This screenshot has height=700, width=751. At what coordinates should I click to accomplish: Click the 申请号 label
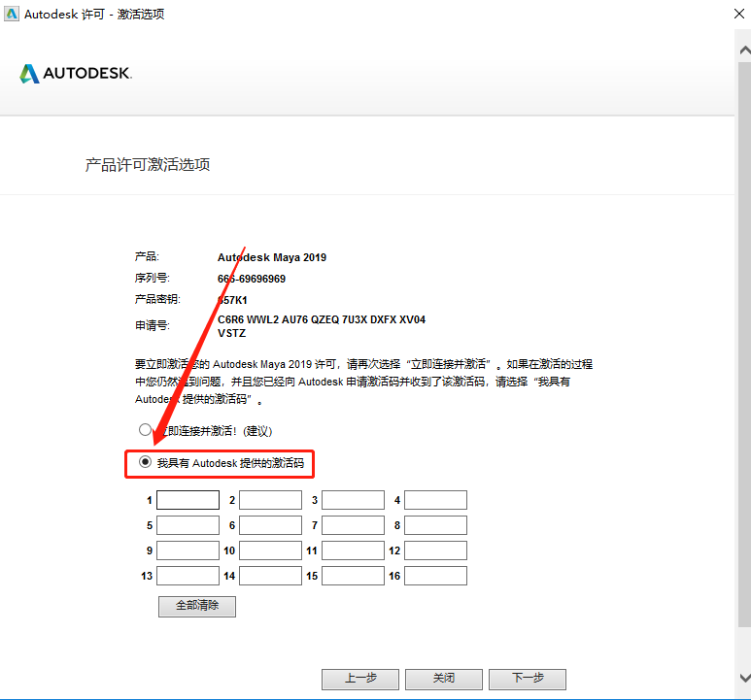coord(152,326)
